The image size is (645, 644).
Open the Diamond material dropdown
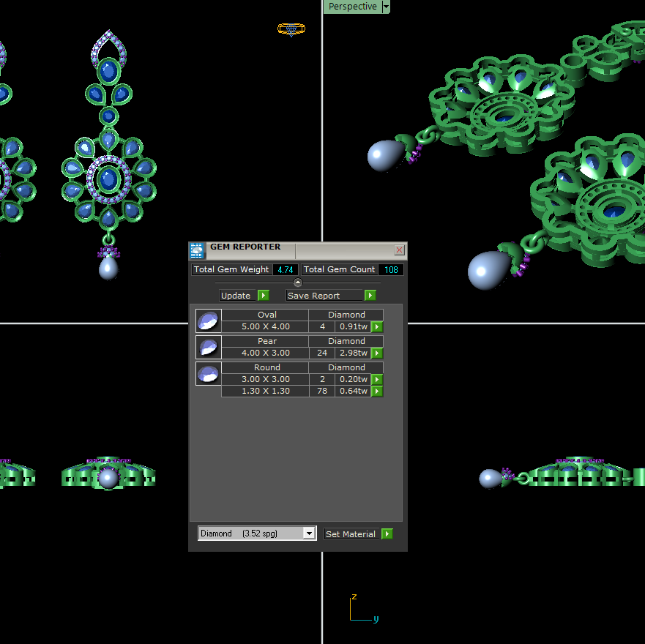pos(309,534)
